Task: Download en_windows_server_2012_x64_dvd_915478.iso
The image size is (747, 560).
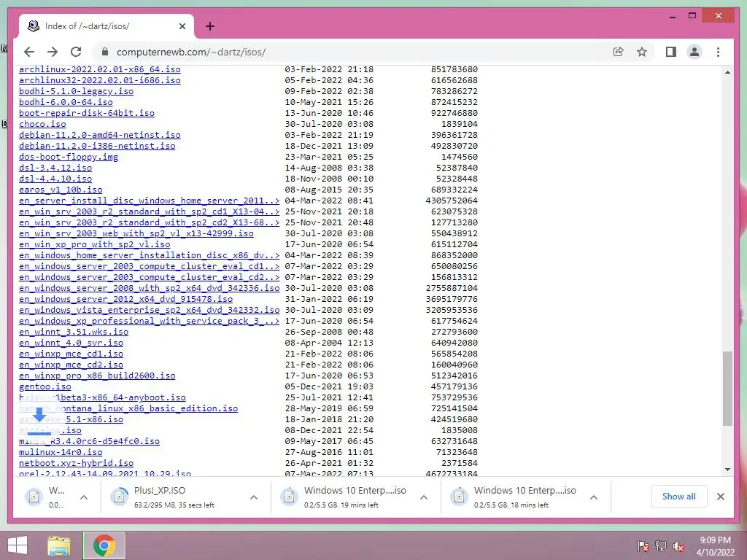Action: 125,300
